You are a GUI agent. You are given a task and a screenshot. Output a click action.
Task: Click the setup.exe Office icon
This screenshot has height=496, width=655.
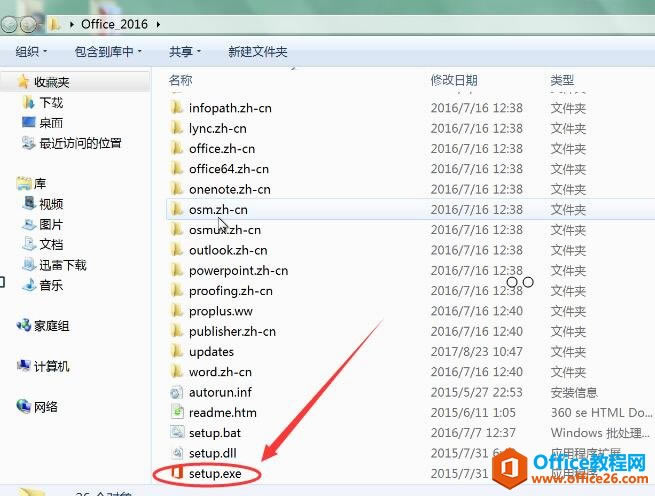click(x=177, y=473)
